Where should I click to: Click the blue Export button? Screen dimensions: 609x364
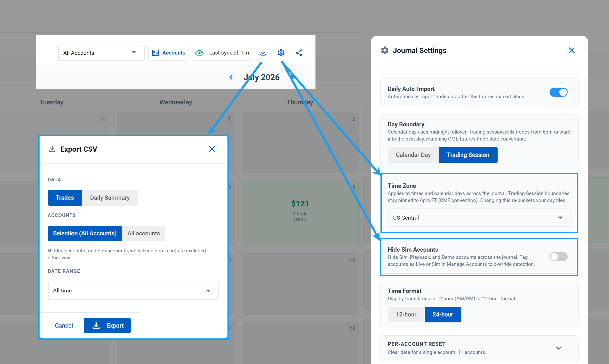[x=107, y=326]
